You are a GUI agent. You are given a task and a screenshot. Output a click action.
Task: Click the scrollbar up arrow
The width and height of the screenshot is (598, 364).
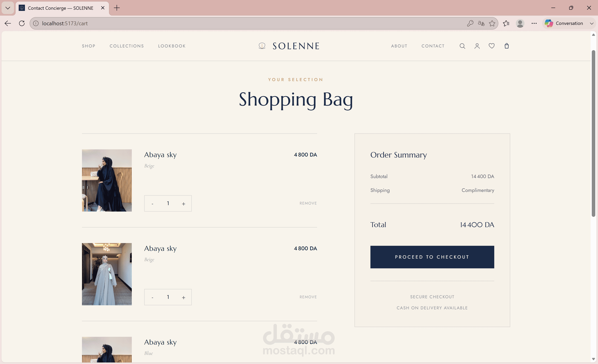[593, 35]
